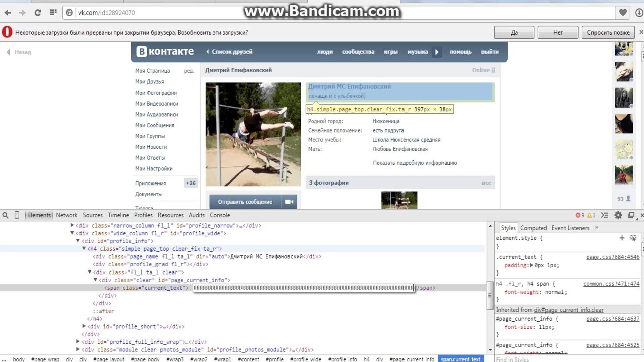Open Показать подробную информацию link
This screenshot has height=362, width=644.
pos(415,163)
